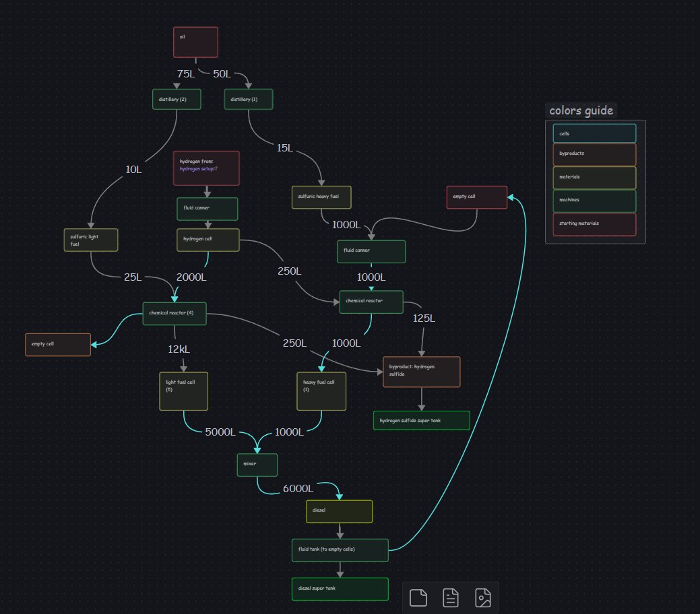Add note from vault icon
The image size is (700, 614).
451,597
